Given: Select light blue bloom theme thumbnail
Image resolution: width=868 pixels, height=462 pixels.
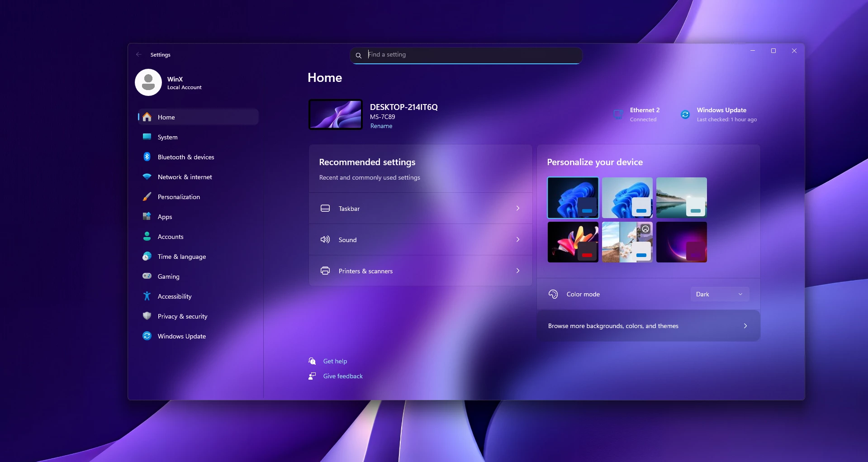Looking at the screenshot, I should [x=627, y=198].
